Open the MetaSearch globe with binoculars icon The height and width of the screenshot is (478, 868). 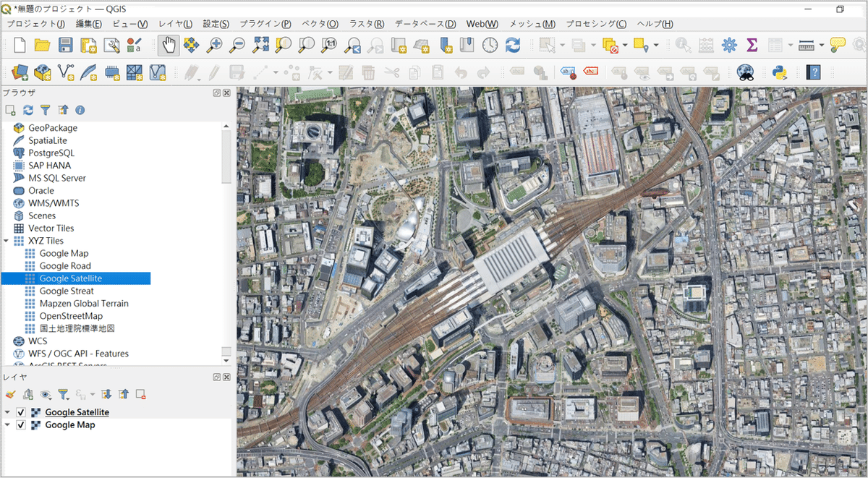click(746, 72)
